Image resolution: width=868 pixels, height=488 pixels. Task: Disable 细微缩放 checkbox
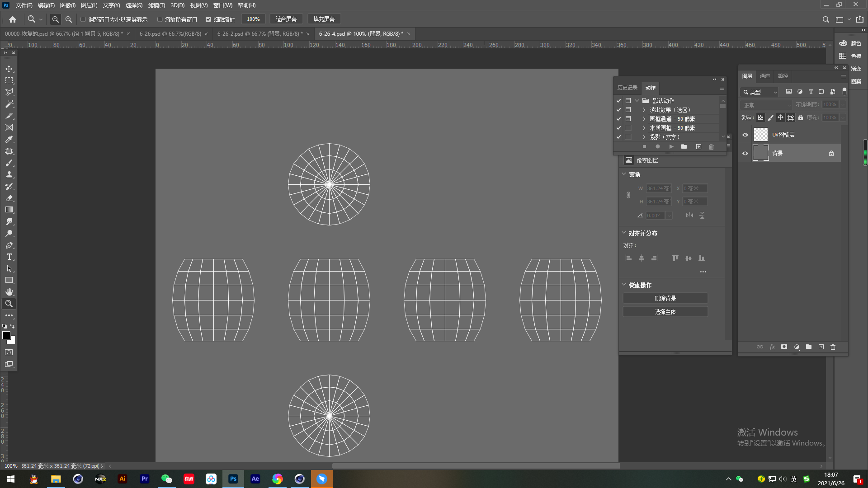pos(208,19)
